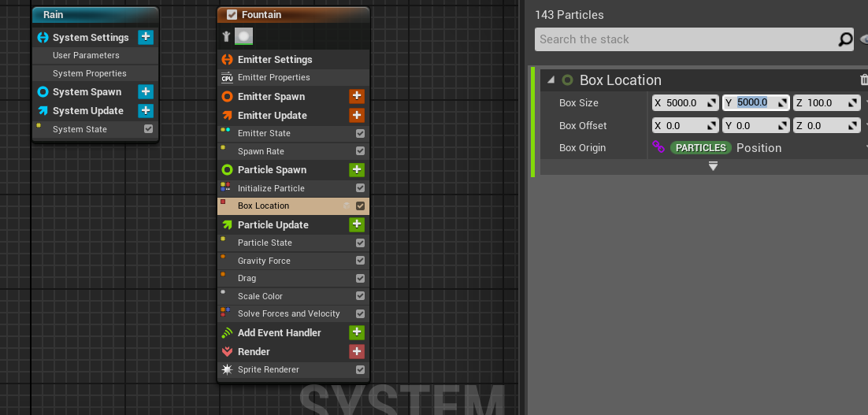868x415 pixels.
Task: Click the Fountain emitter sprite thumbnail
Action: coord(243,36)
